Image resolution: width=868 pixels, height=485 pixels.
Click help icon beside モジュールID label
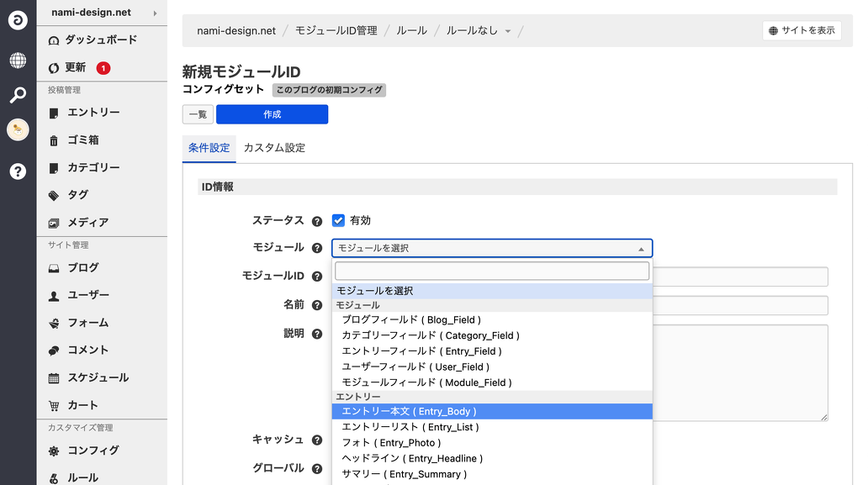click(317, 277)
